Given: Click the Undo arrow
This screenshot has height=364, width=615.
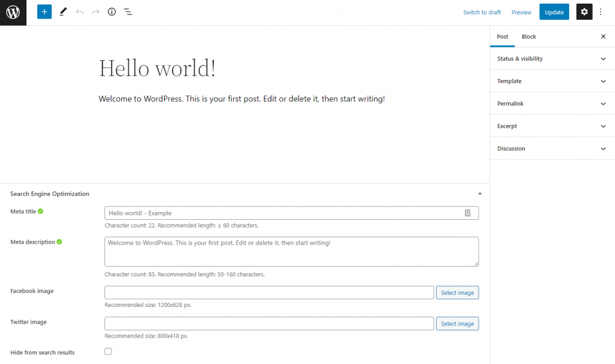Looking at the screenshot, I should [x=80, y=12].
